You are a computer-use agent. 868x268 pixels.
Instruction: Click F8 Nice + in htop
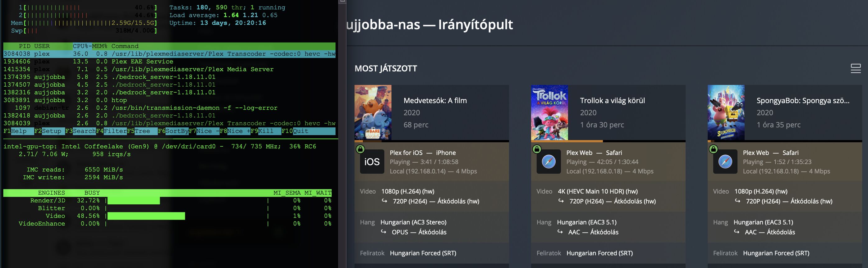235,131
